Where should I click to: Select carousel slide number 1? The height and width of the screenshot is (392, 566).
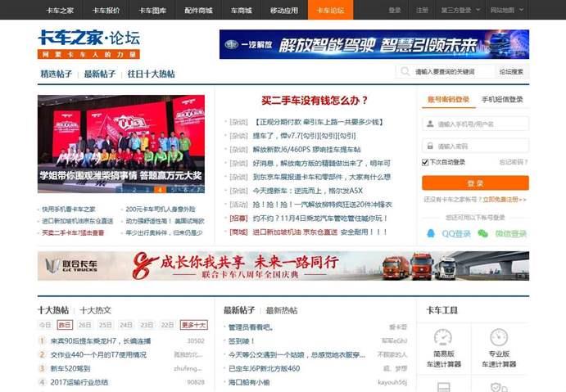[121, 190]
